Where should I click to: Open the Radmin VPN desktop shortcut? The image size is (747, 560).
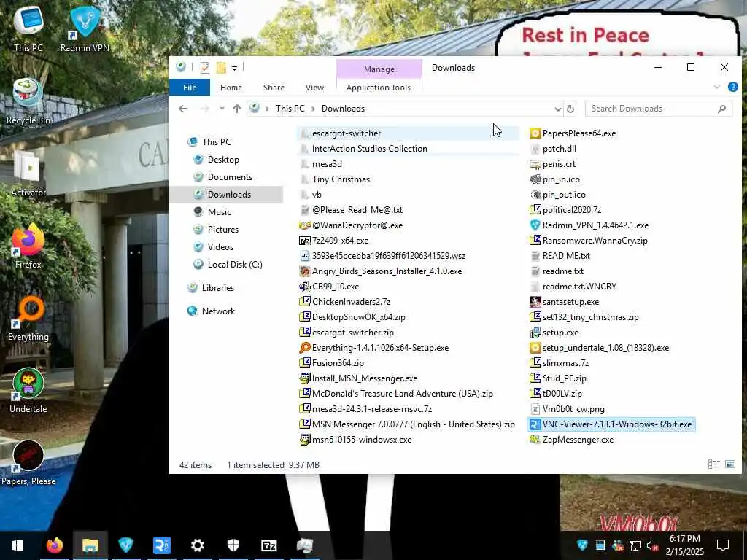click(x=85, y=29)
